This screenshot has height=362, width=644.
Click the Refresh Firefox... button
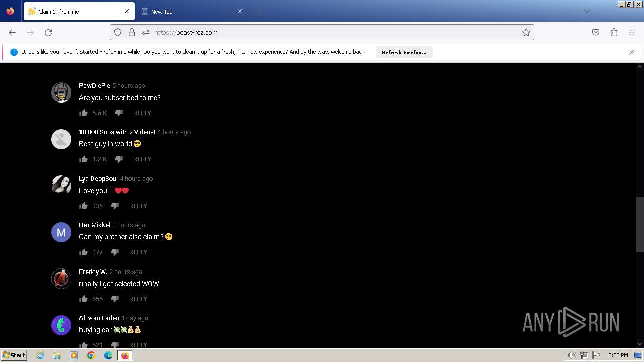[404, 52]
